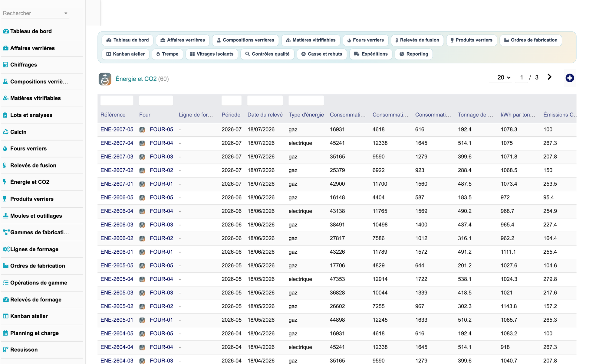Image resolution: width=589 pixels, height=364 pixels.
Task: Click the Énergie et CO2 module logo icon
Action: click(x=105, y=79)
